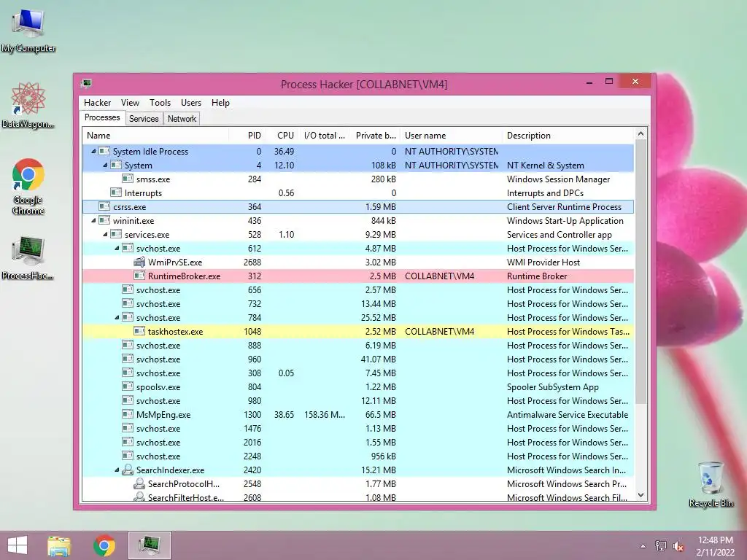
Task: Switch to the Network tab
Action: pyautogui.click(x=182, y=119)
